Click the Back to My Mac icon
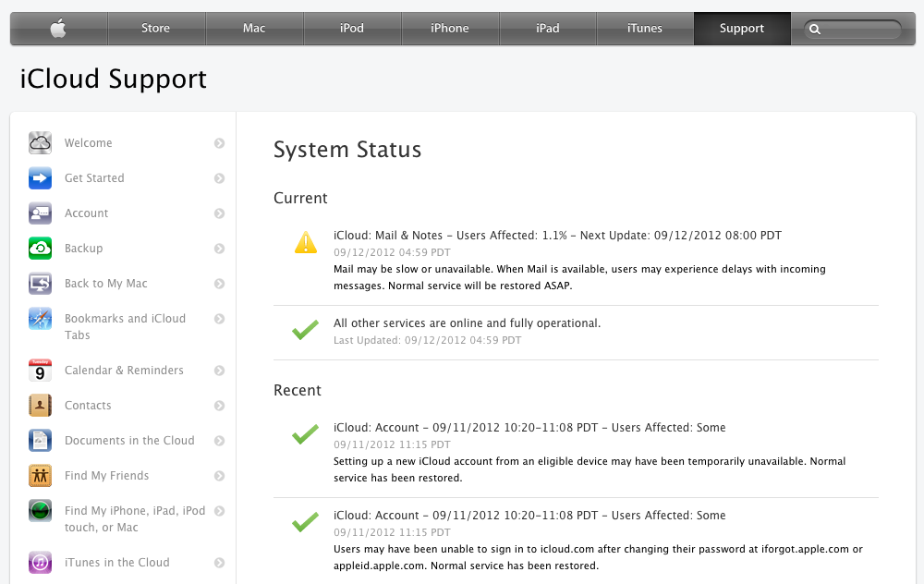The image size is (924, 584). point(40,284)
